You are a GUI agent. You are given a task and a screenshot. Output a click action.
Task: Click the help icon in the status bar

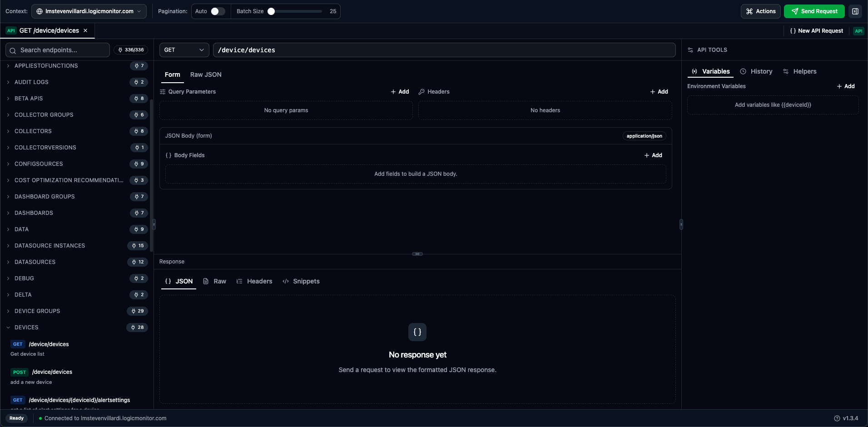[837, 418]
